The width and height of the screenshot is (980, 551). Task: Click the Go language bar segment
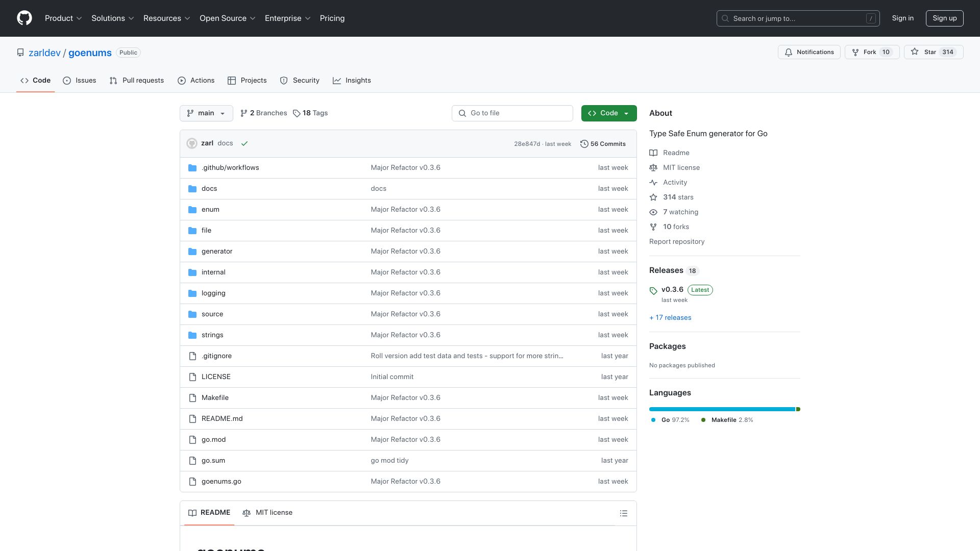[x=722, y=409]
